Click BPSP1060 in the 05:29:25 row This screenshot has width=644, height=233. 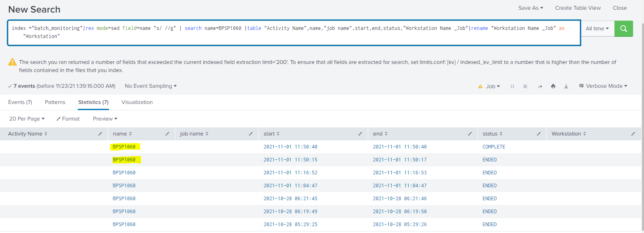[x=124, y=225]
